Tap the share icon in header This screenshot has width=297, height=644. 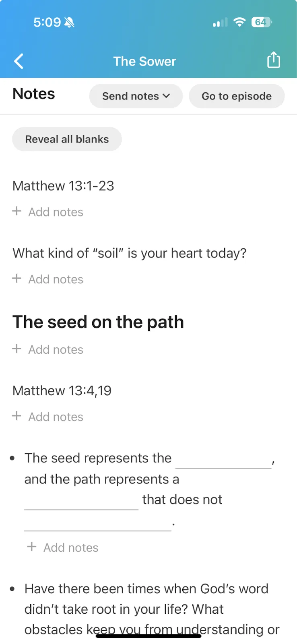click(x=274, y=60)
